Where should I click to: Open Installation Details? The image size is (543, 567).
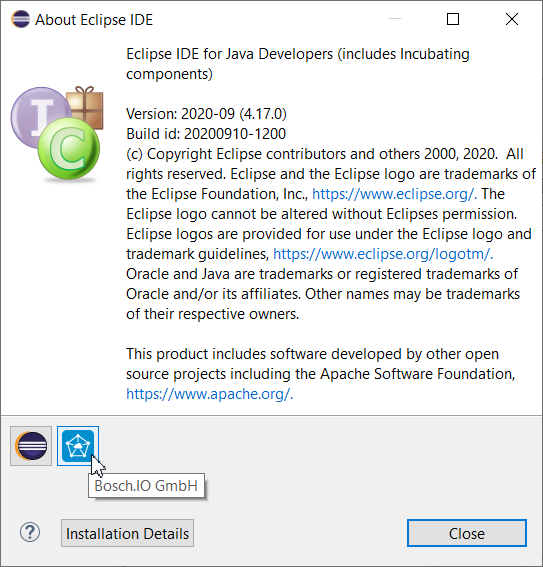(127, 533)
